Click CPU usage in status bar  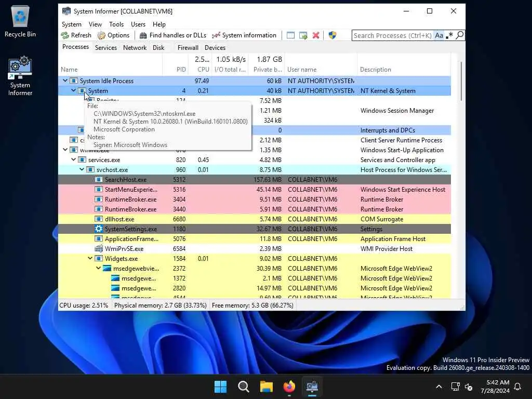84,305
